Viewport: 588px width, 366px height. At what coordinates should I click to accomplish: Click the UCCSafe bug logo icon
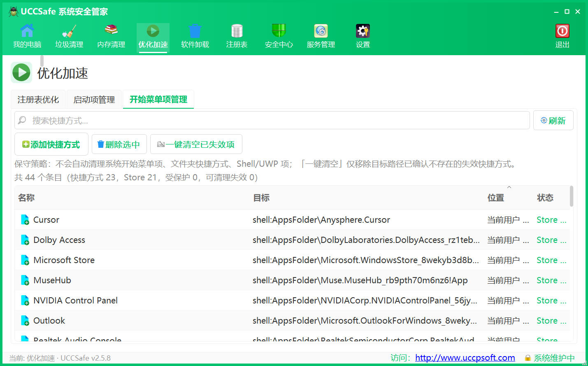[13, 12]
